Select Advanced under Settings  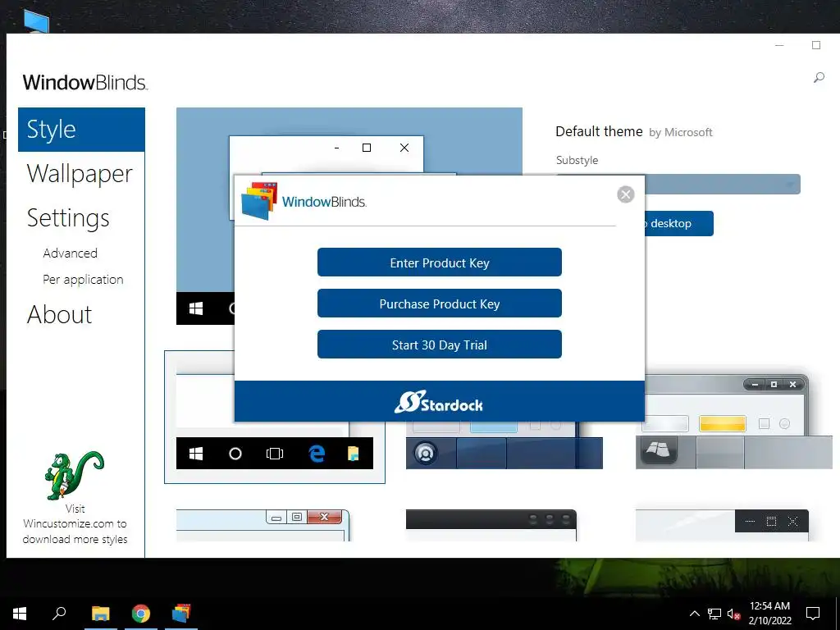point(71,253)
